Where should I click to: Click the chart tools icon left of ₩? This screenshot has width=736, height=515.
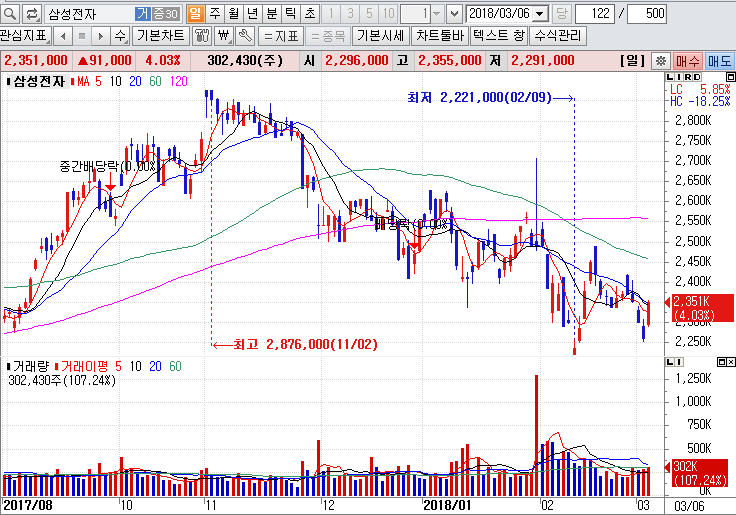coord(200,36)
